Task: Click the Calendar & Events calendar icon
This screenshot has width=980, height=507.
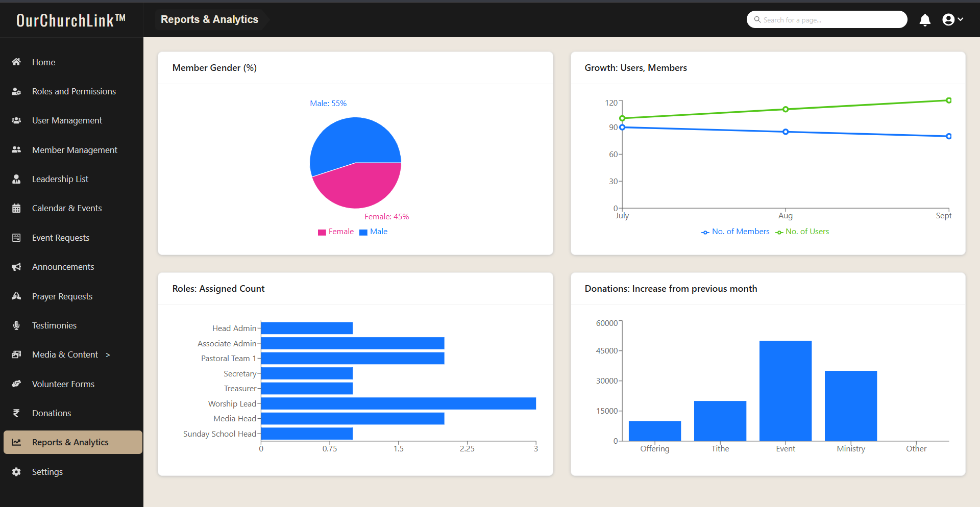Action: tap(16, 208)
